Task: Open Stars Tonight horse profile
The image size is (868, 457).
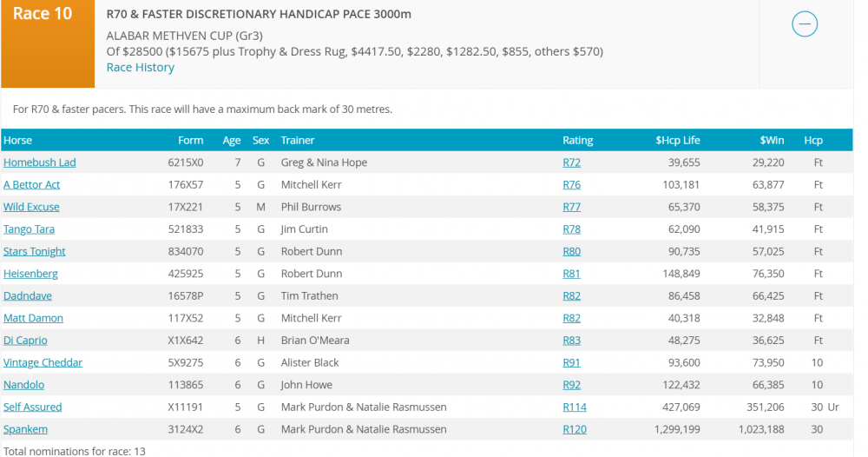Action: (x=35, y=252)
